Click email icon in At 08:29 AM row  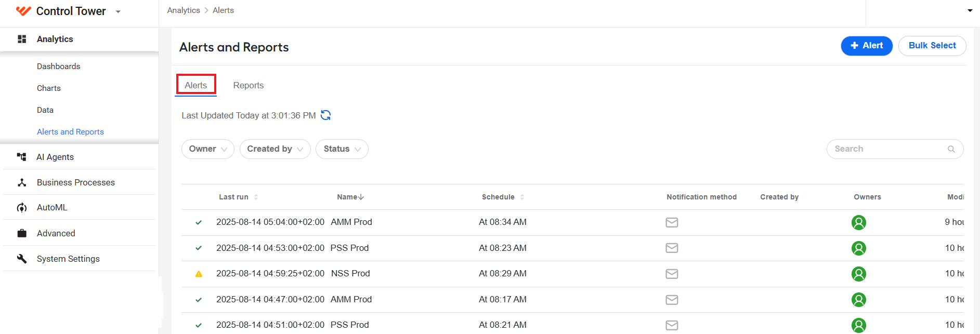coord(672,274)
